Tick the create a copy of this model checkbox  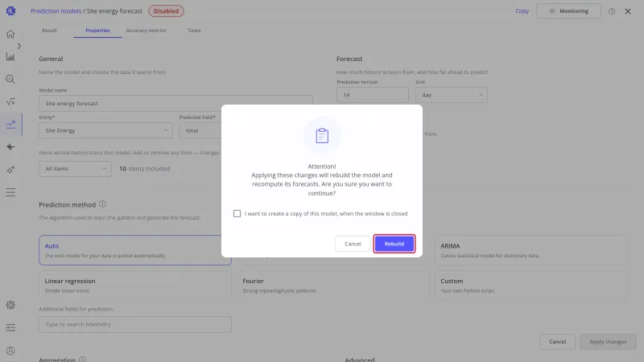(x=237, y=213)
